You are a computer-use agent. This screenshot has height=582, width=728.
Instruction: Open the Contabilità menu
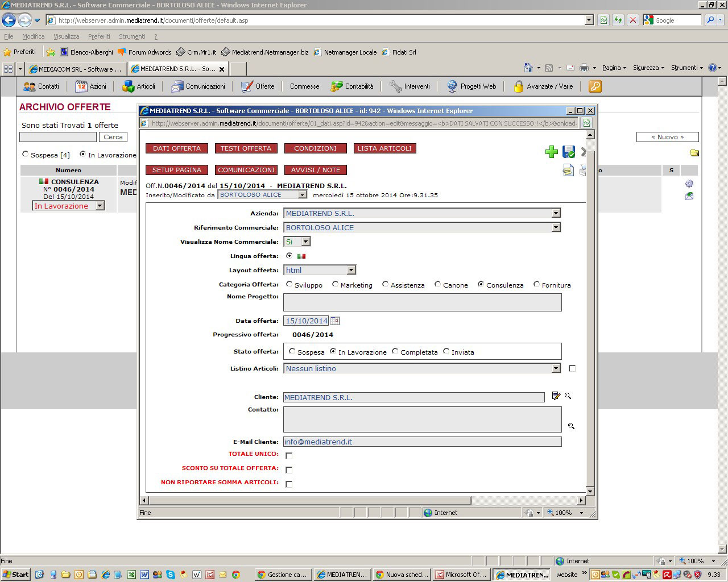click(353, 86)
